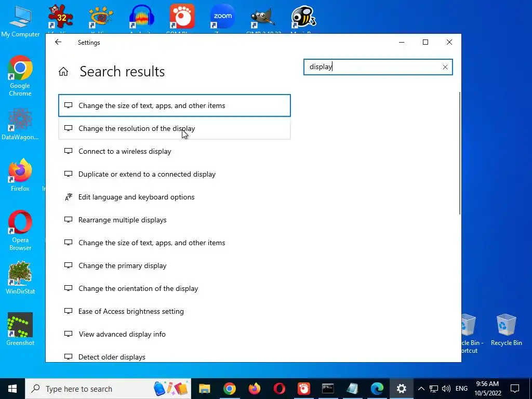Select the Opera Browser desktop icon
This screenshot has height=399, width=532.
point(20,231)
